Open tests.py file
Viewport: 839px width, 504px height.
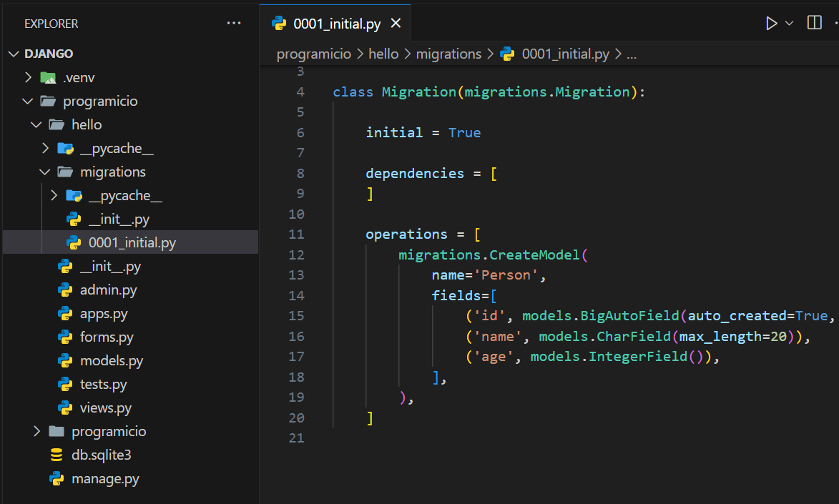click(103, 384)
